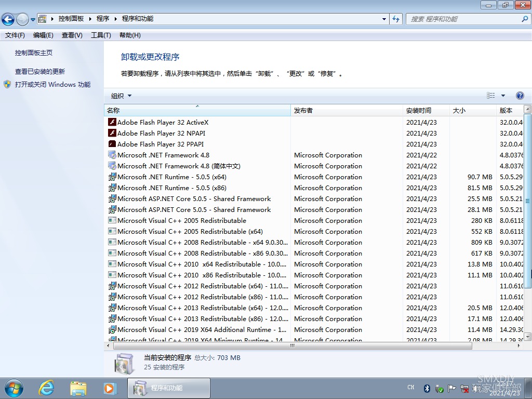Select Visual C++ 2012 Redistributable (x86) row

pyautogui.click(x=314, y=297)
